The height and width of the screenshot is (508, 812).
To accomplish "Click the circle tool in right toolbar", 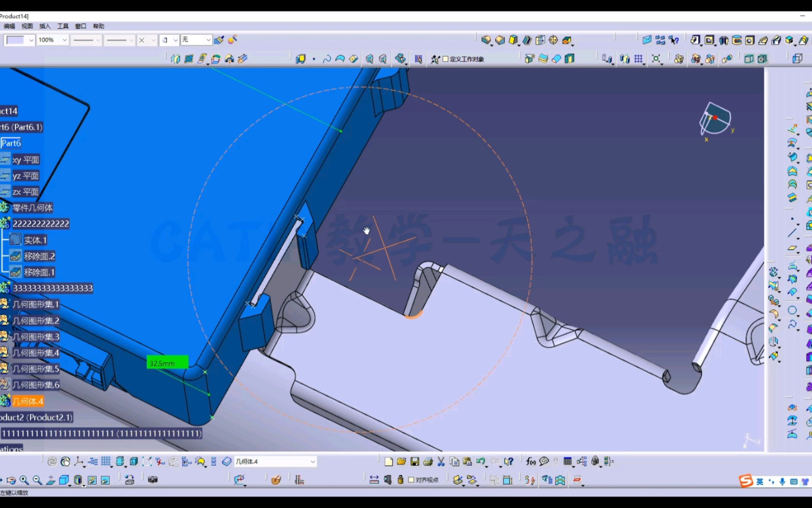I will coord(792,310).
